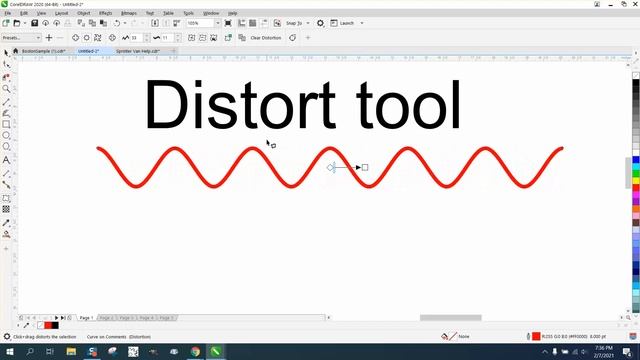Toggle Show rulers button

pyautogui.click(x=242, y=23)
